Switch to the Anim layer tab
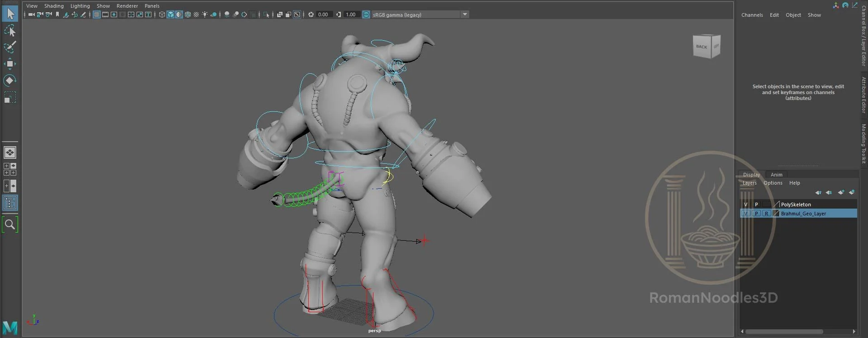 click(x=776, y=175)
